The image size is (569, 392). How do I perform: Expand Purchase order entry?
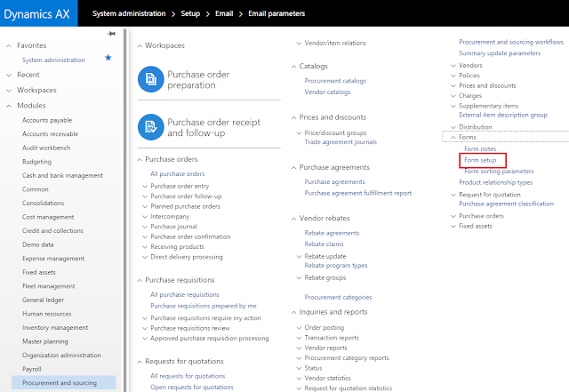(x=145, y=186)
